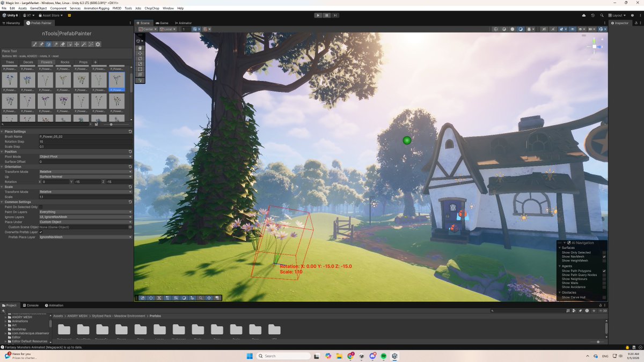
Task: Open Spotify from the taskbar
Action: click(x=384, y=356)
